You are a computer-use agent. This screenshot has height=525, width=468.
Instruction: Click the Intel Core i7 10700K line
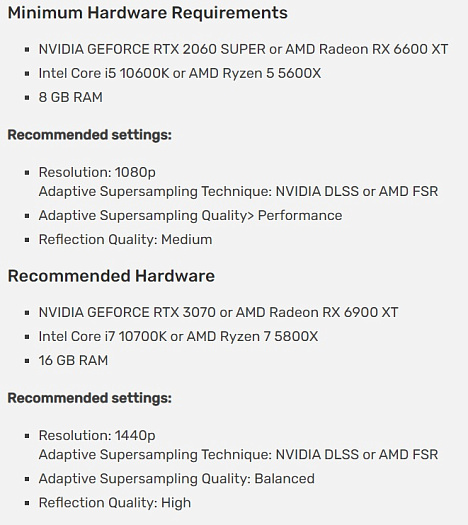(178, 336)
